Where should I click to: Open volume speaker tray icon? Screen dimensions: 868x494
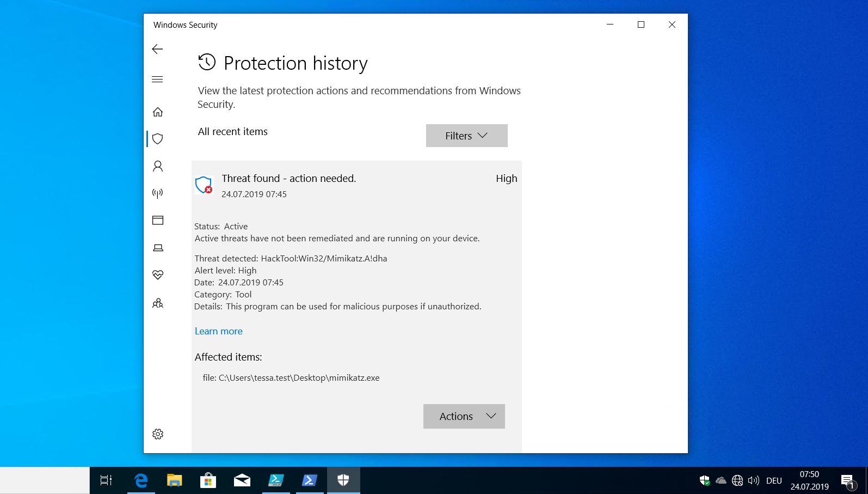[x=754, y=480]
